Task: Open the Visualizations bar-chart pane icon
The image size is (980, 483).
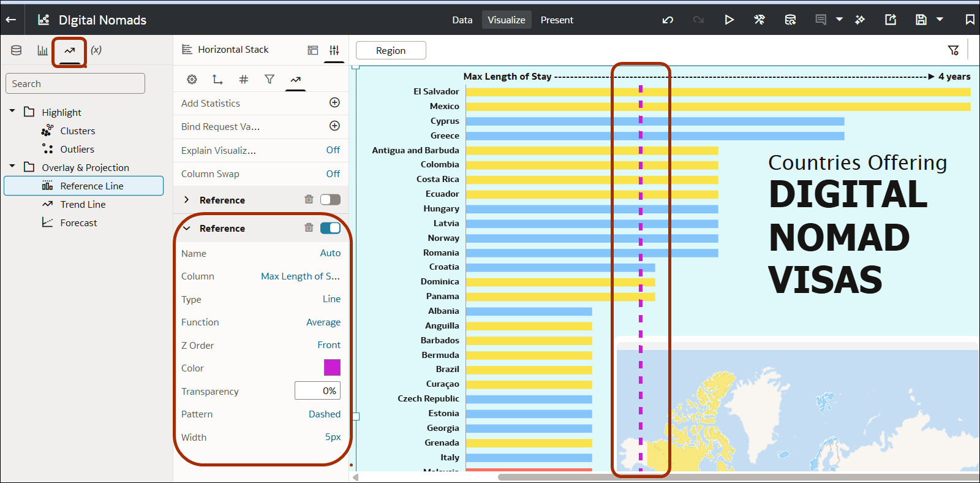Action: click(x=42, y=50)
